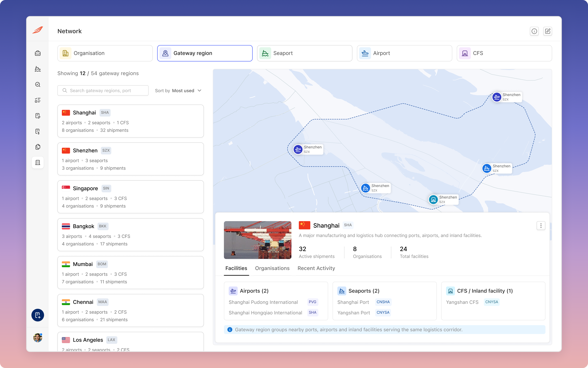Image resolution: width=588 pixels, height=368 pixels.
Task: Open the user avatar profile
Action: point(38,338)
